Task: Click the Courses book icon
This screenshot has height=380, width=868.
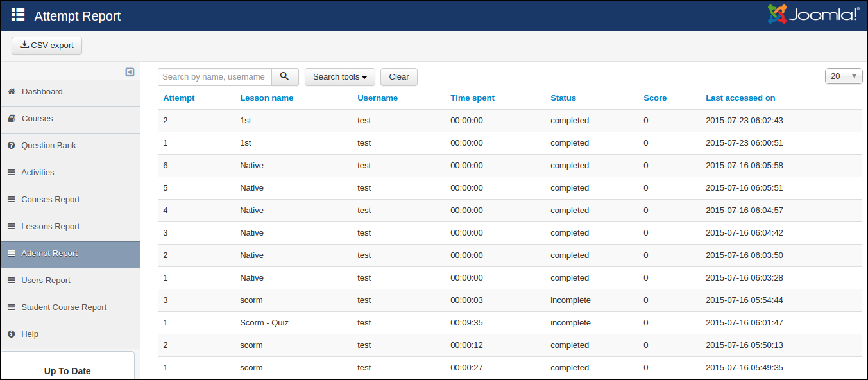Action: (x=12, y=119)
